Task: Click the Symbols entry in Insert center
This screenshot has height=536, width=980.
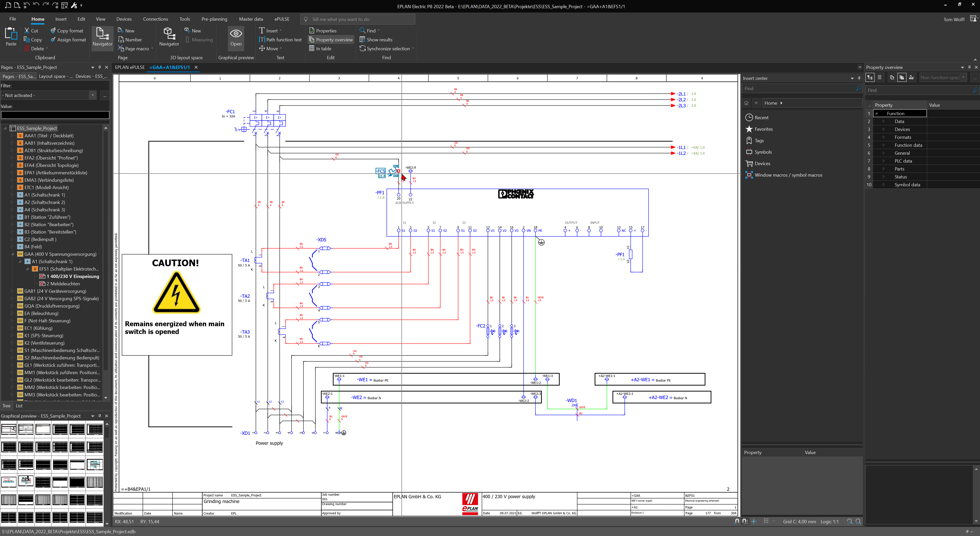Action: 763,152
